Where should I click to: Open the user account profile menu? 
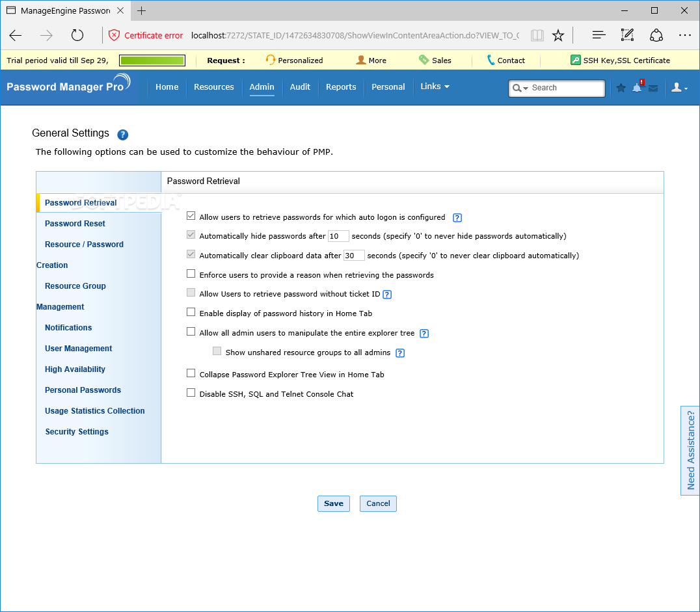point(679,88)
